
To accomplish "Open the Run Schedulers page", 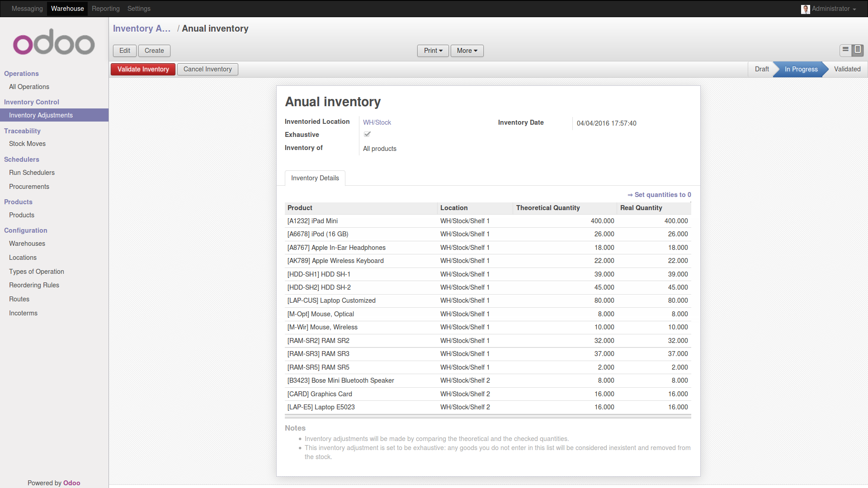I will pos(32,173).
